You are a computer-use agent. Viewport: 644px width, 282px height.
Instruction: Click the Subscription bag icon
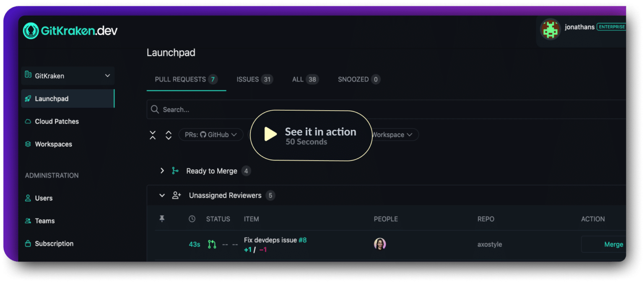coord(28,243)
